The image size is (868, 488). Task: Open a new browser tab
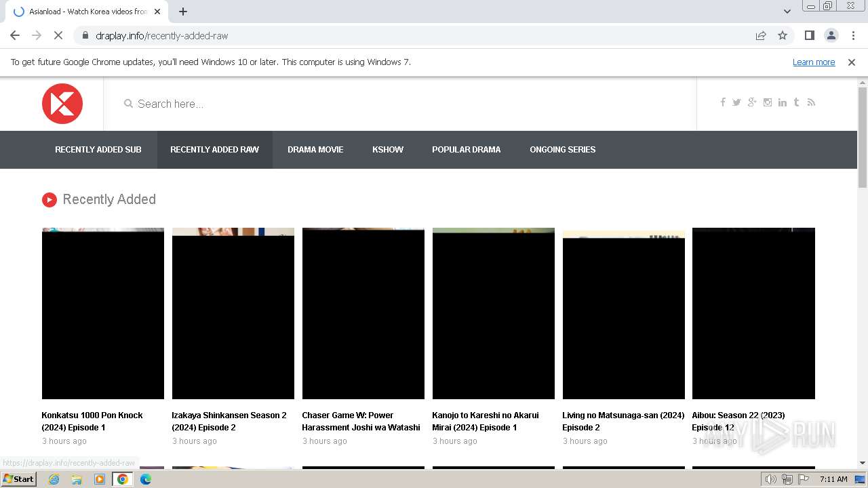tap(183, 12)
